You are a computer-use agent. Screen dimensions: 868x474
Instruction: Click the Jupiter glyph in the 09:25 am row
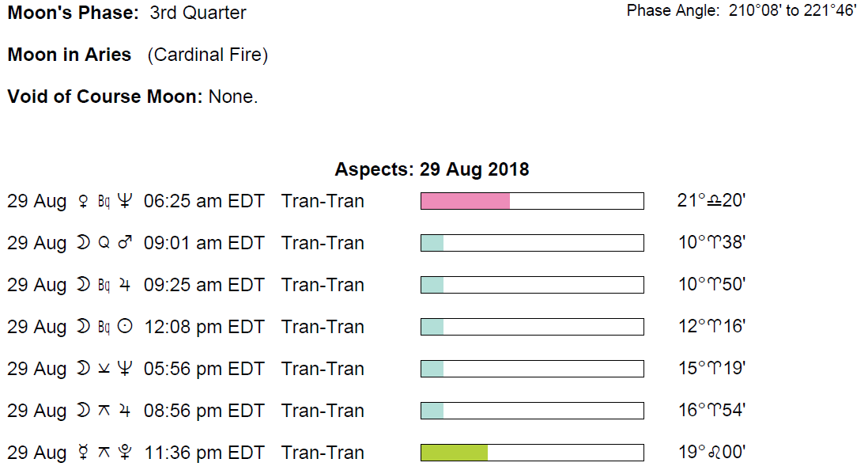(124, 285)
